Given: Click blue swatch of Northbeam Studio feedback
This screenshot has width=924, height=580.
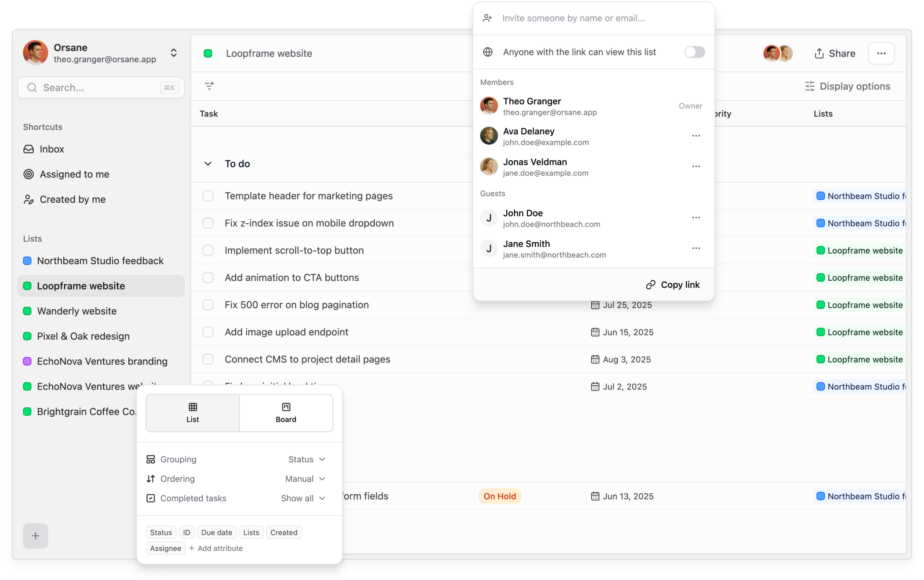Looking at the screenshot, I should coord(27,261).
